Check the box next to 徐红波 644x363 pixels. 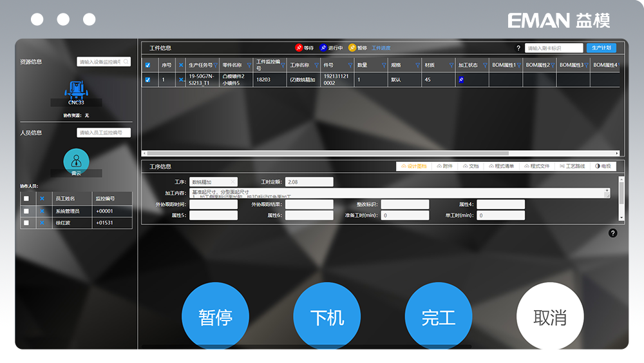pos(26,222)
